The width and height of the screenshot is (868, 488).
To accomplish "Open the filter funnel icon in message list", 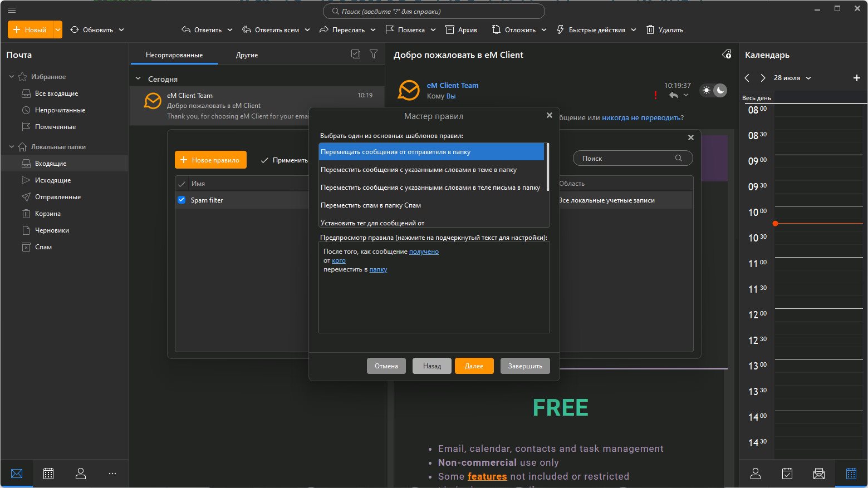I will tap(374, 54).
